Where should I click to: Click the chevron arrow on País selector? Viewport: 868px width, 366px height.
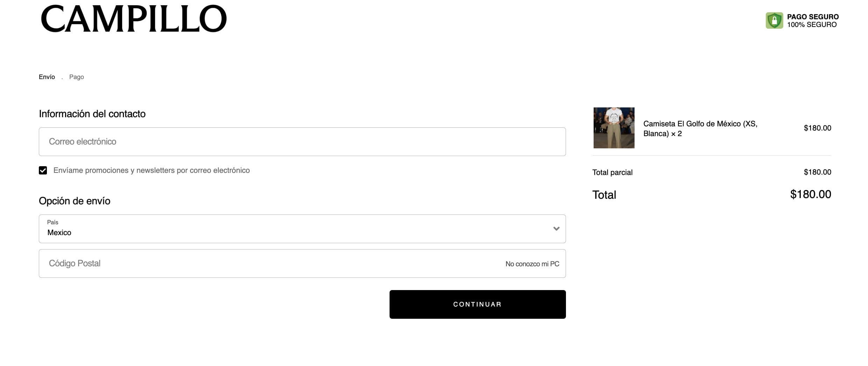pos(556,229)
